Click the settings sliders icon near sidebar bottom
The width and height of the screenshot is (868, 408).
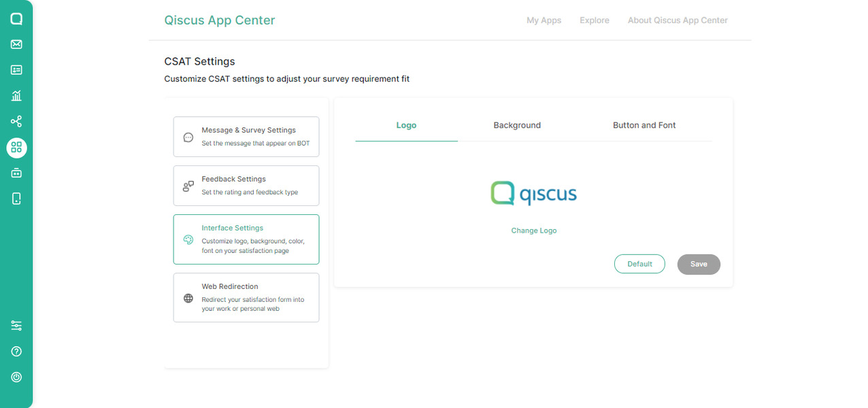(16, 325)
